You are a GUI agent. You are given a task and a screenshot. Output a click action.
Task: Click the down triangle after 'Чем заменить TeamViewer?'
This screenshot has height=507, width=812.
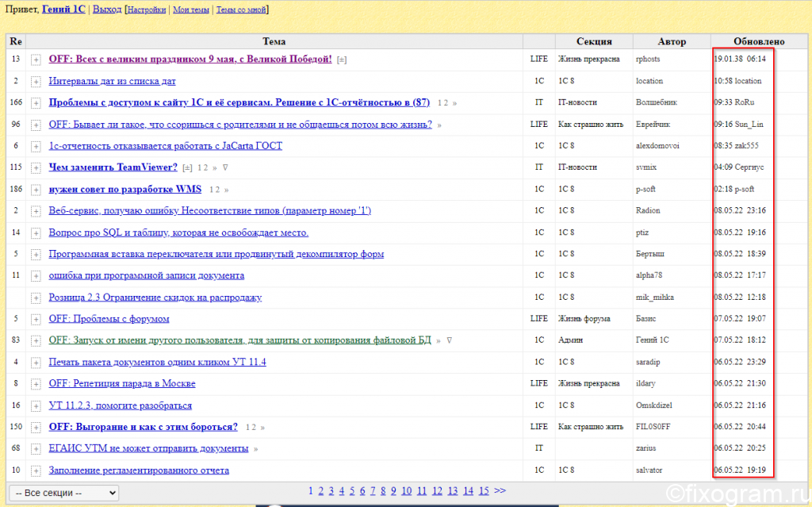tap(225, 168)
